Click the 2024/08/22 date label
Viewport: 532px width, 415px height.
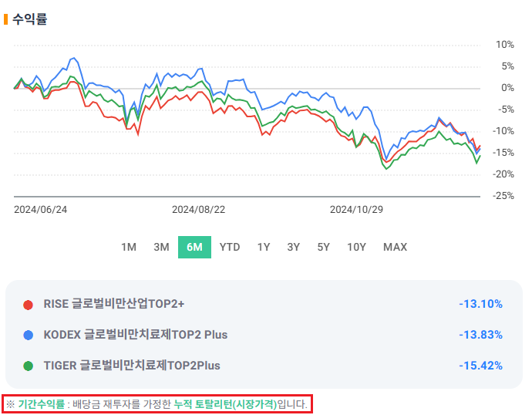pyautogui.click(x=198, y=209)
